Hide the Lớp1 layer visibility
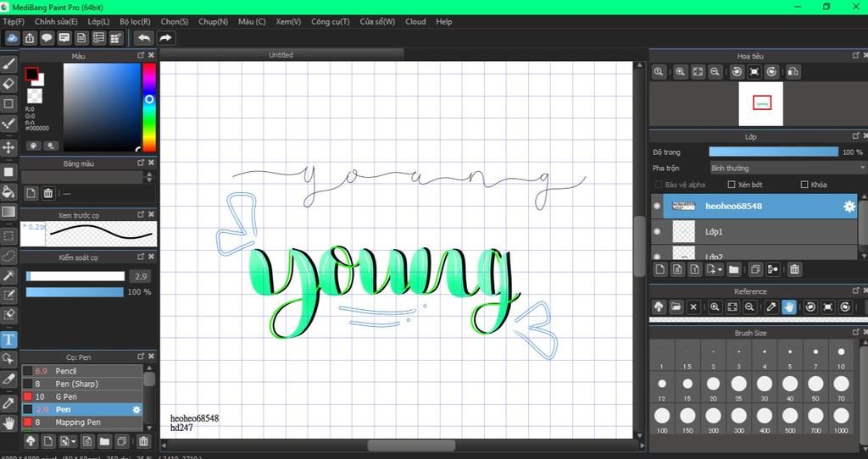 [657, 231]
